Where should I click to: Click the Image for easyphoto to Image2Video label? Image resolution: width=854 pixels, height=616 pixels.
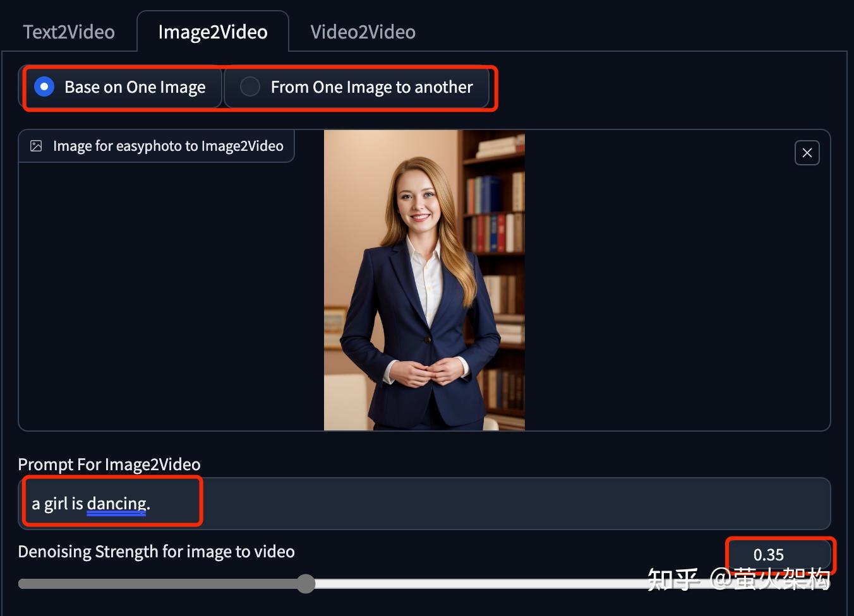167,145
